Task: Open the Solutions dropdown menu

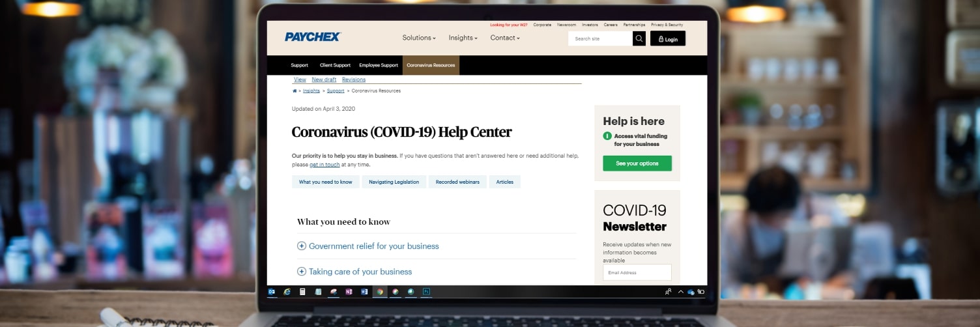Action: click(x=419, y=38)
